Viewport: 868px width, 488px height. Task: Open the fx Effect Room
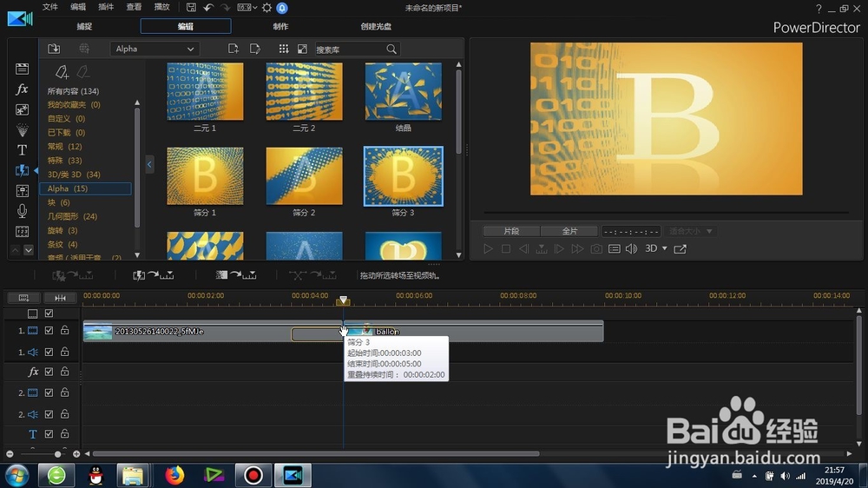(23, 89)
